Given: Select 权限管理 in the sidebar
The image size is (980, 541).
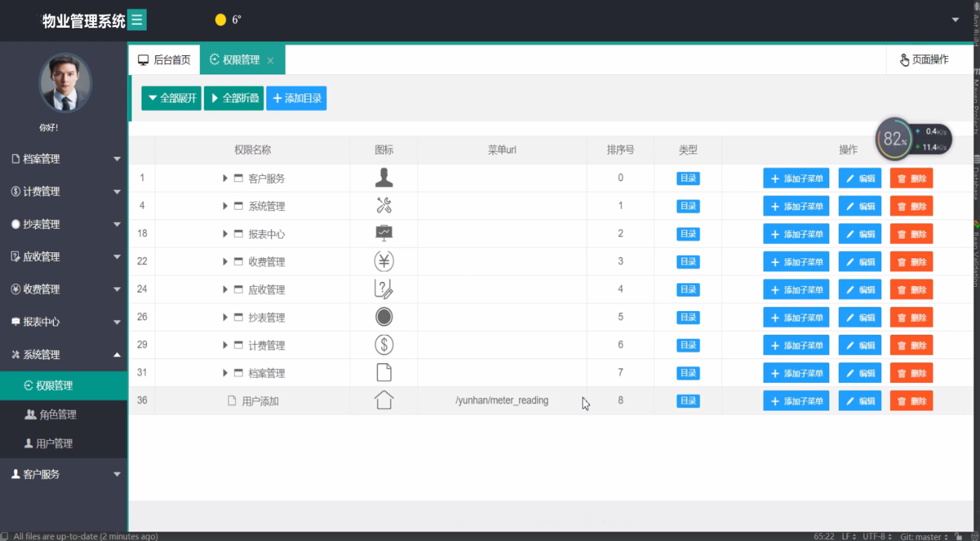Looking at the screenshot, I should [64, 385].
